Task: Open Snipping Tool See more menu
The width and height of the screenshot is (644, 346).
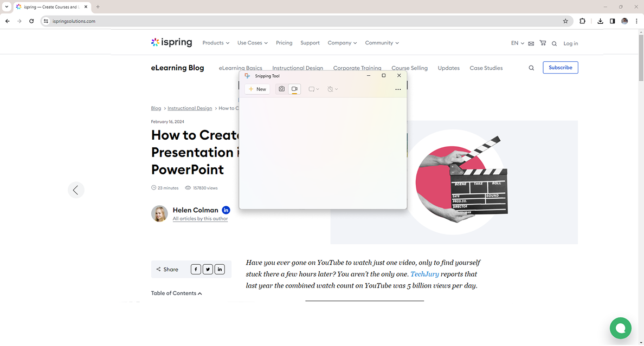Action: click(x=398, y=89)
